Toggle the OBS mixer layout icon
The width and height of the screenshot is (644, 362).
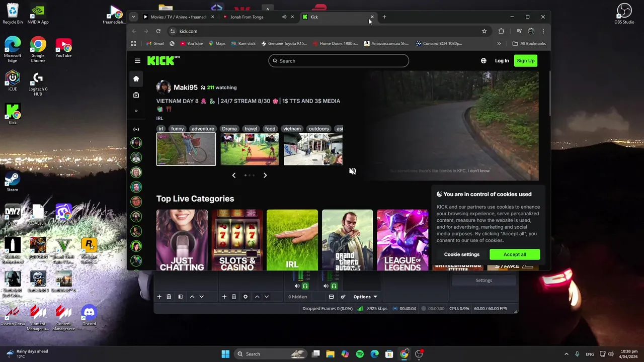pos(331,297)
